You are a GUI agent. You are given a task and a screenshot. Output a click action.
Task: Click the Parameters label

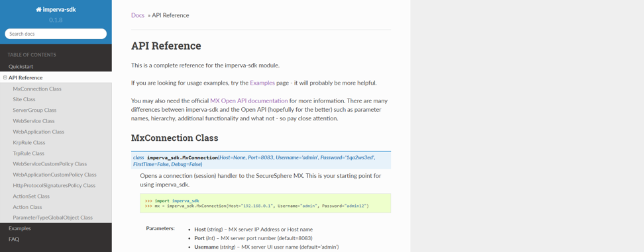coord(160,228)
